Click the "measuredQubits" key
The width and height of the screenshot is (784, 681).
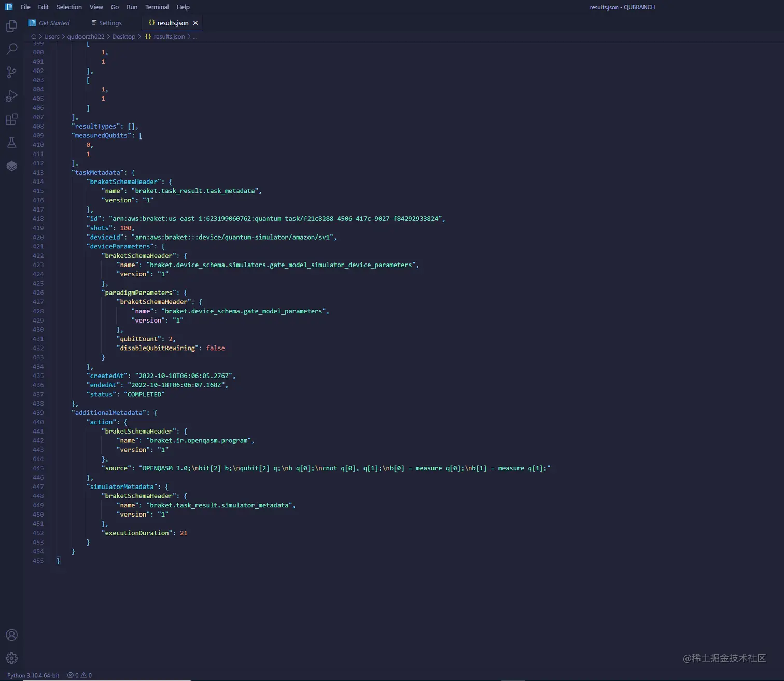[x=101, y=136]
